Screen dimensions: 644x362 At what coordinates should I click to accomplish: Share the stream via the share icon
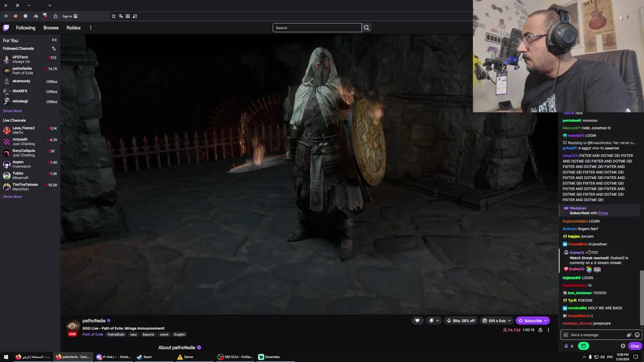tap(540, 330)
